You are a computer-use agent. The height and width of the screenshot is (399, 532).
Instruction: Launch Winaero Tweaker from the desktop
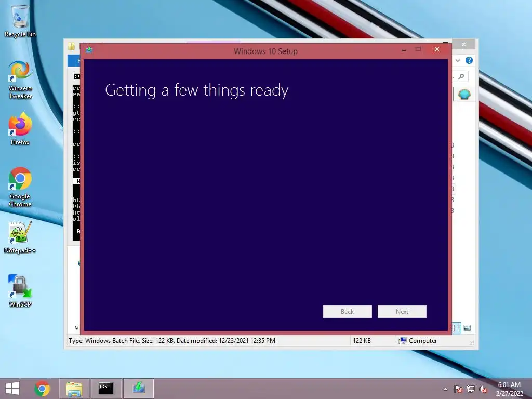pyautogui.click(x=20, y=79)
